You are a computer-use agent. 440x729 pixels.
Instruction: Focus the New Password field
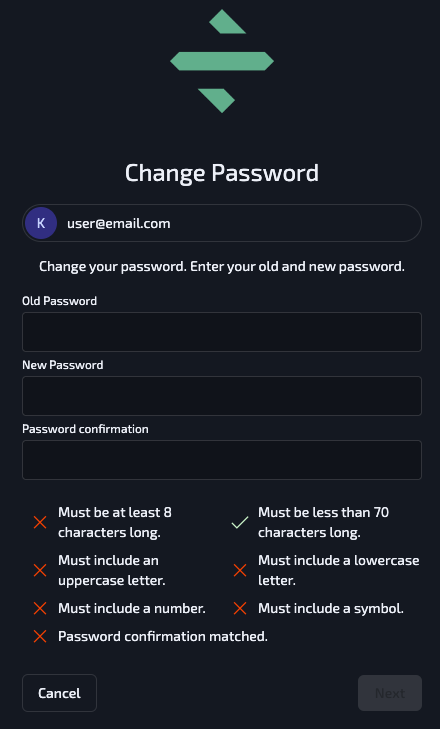pyautogui.click(x=222, y=396)
